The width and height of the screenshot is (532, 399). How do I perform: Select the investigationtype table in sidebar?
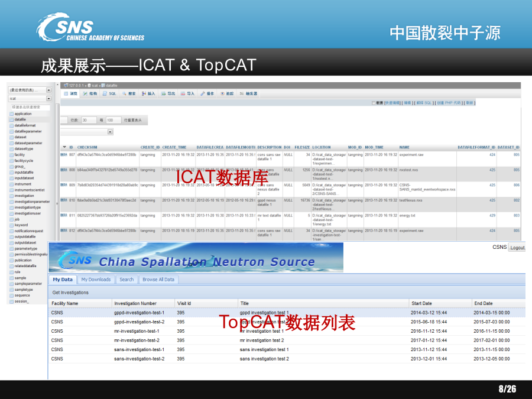pos(27,207)
